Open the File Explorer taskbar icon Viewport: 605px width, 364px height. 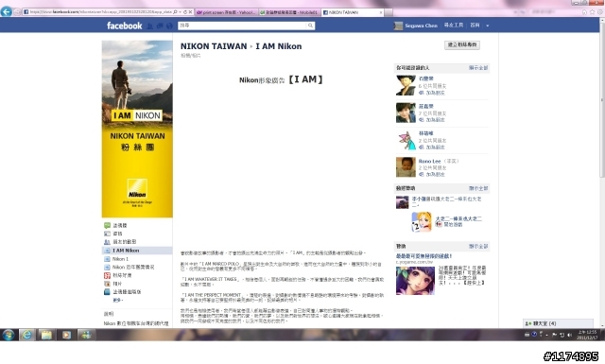[x=46, y=335]
